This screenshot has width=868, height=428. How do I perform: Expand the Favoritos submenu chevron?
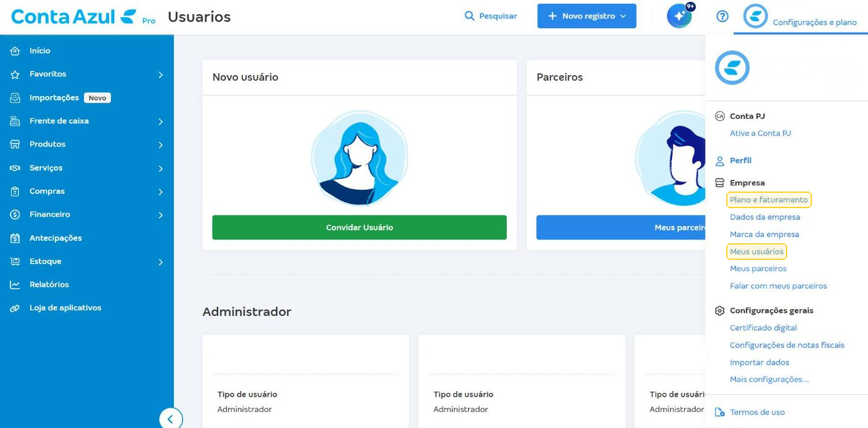160,75
